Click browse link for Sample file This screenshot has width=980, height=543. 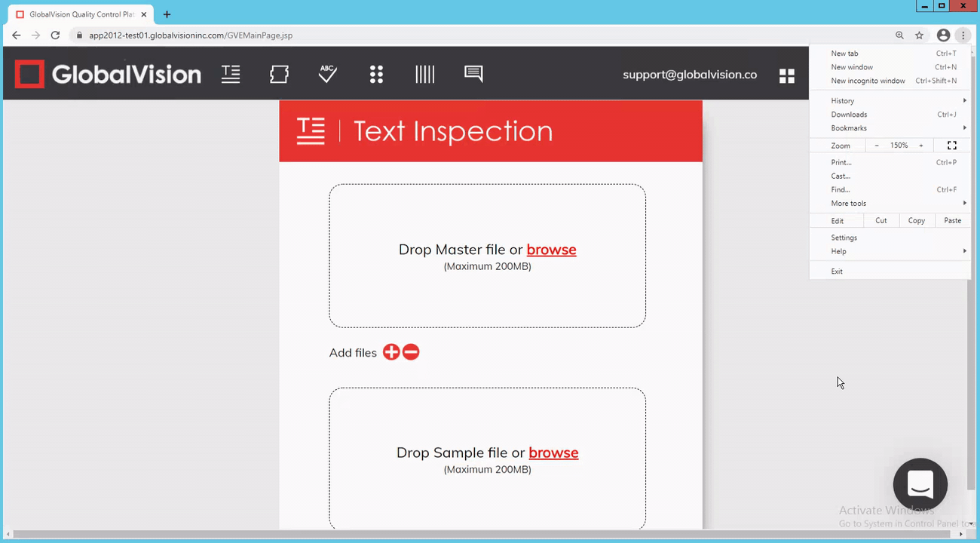(553, 452)
